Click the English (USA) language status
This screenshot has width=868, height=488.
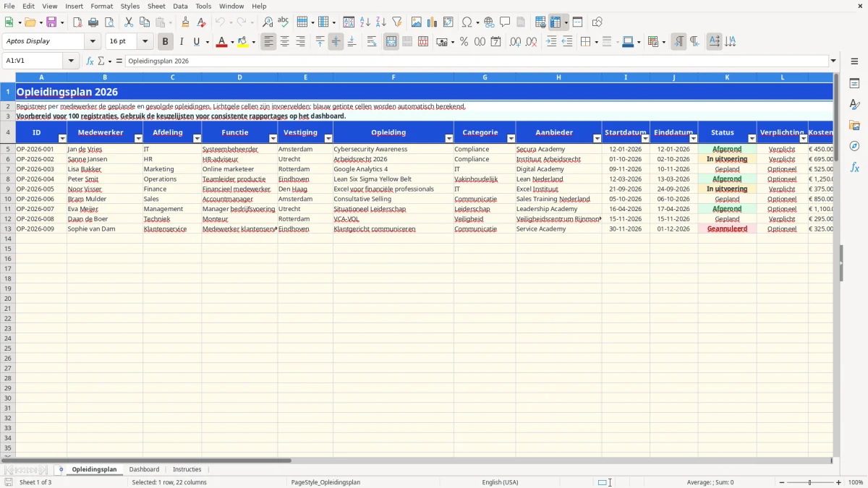(x=500, y=482)
